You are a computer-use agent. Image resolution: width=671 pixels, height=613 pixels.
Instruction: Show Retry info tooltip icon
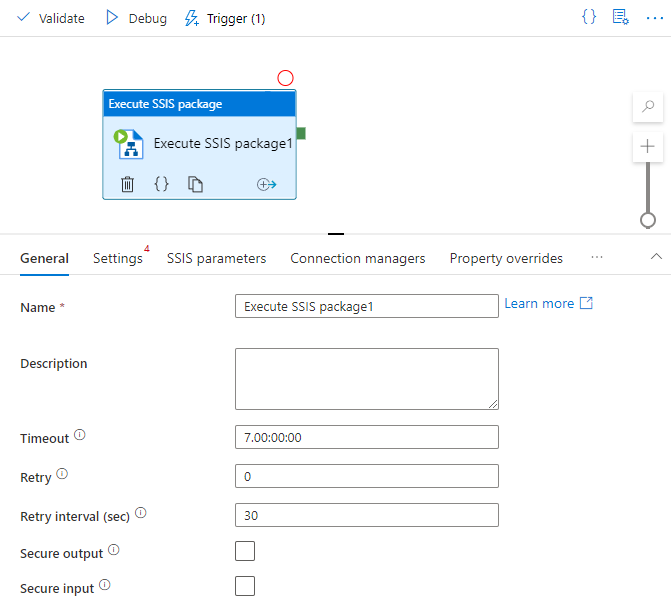[62, 474]
